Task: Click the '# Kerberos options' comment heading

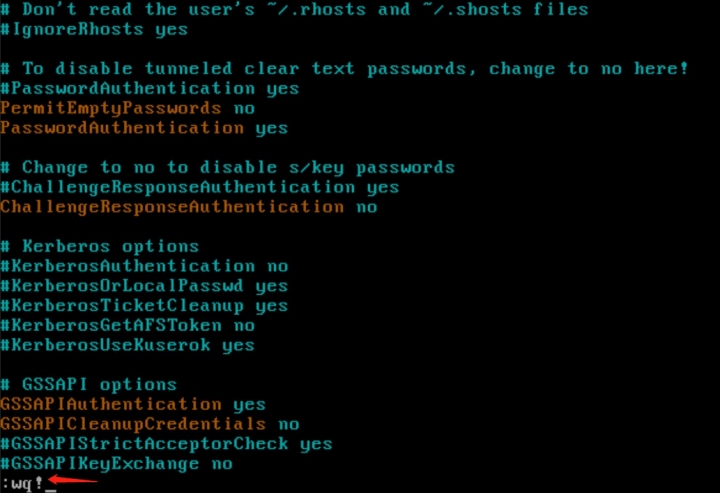Action: pyautogui.click(x=100, y=247)
